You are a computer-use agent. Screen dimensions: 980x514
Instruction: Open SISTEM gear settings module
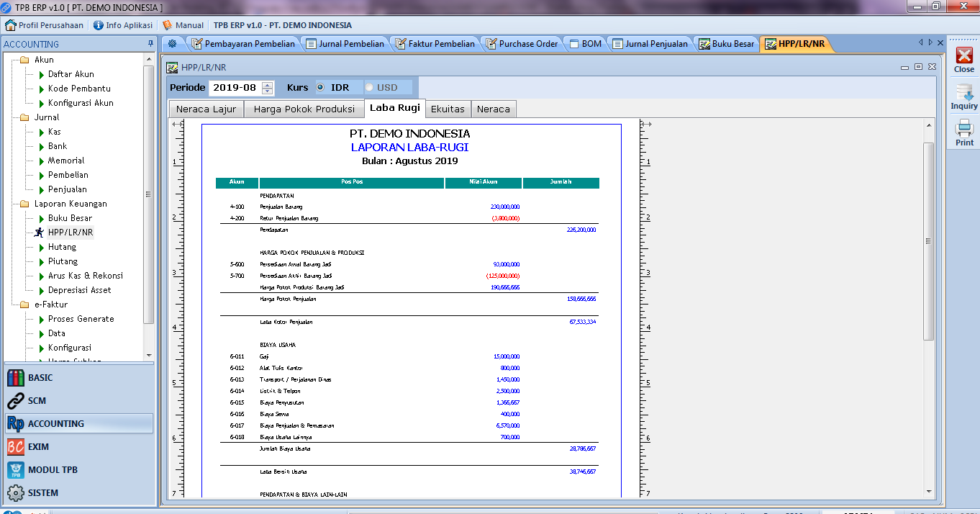point(16,493)
